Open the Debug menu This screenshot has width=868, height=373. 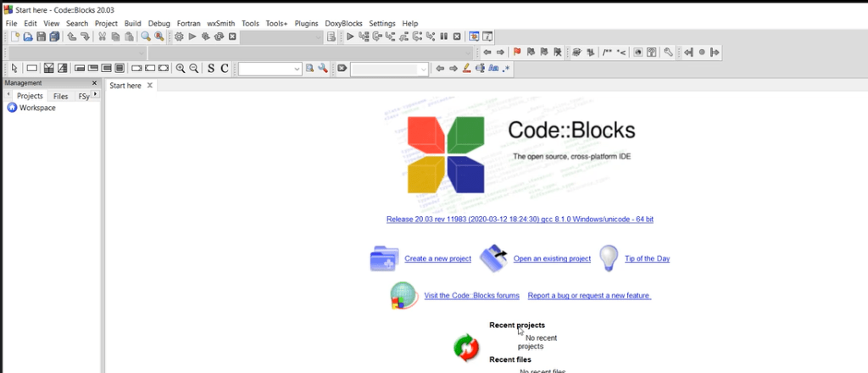[x=159, y=23]
